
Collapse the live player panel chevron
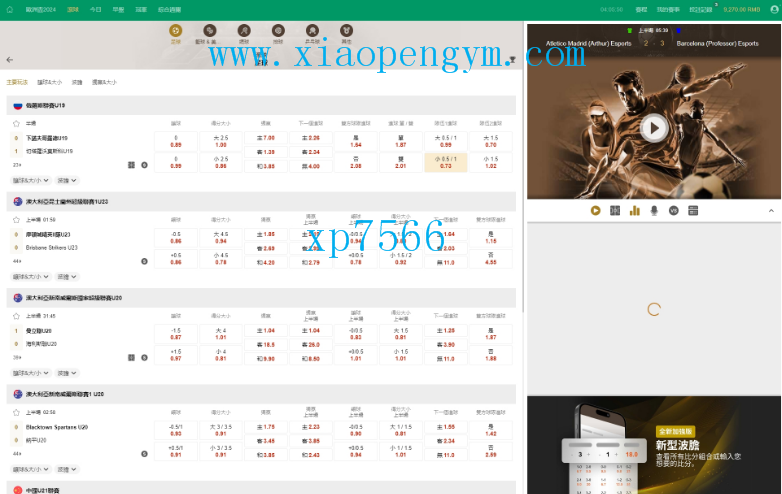tap(771, 211)
